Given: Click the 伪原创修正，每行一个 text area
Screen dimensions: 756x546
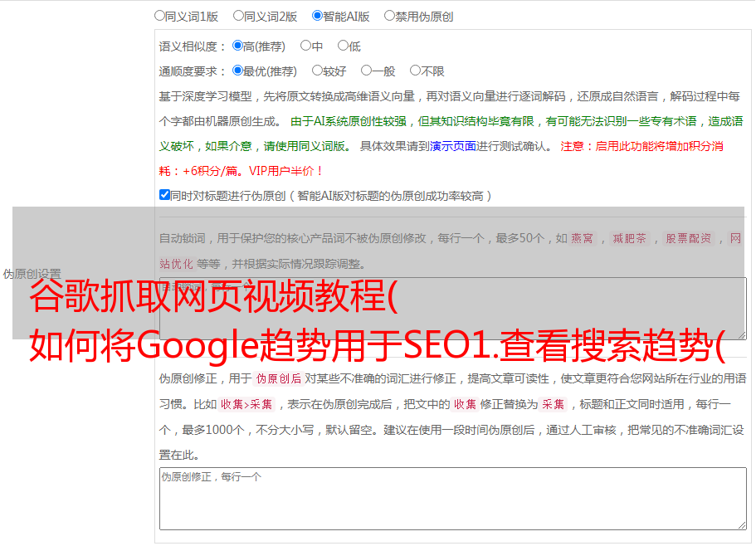Looking at the screenshot, I should coord(452,498).
